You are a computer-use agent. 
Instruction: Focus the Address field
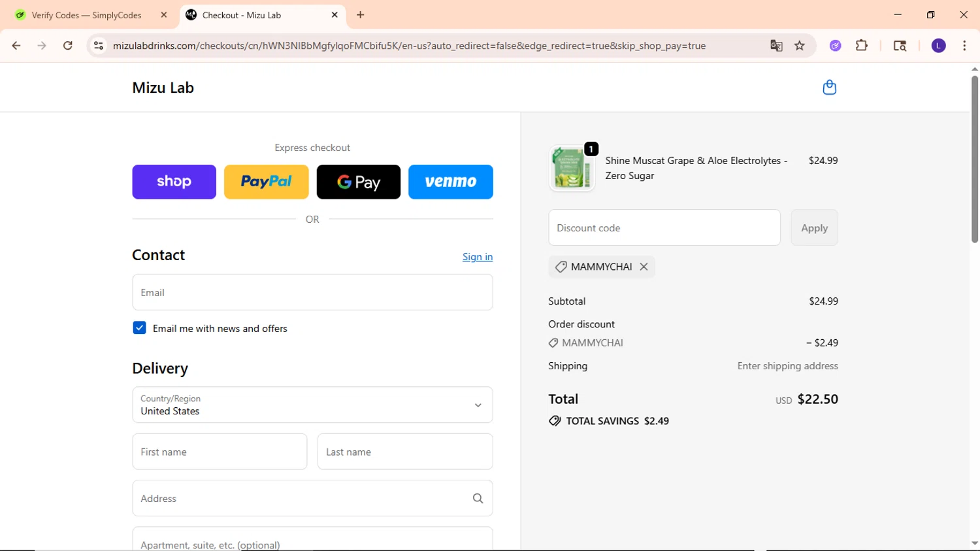click(312, 498)
